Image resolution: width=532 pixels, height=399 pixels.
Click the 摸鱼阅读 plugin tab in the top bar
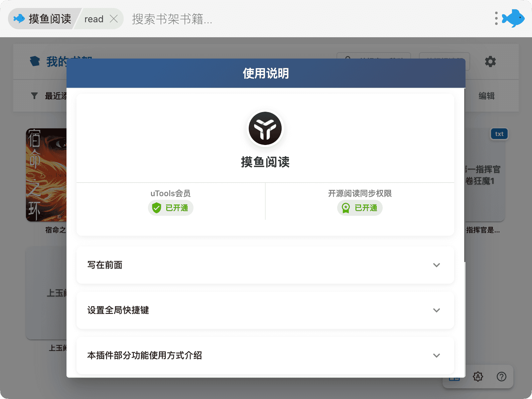pyautogui.click(x=43, y=19)
